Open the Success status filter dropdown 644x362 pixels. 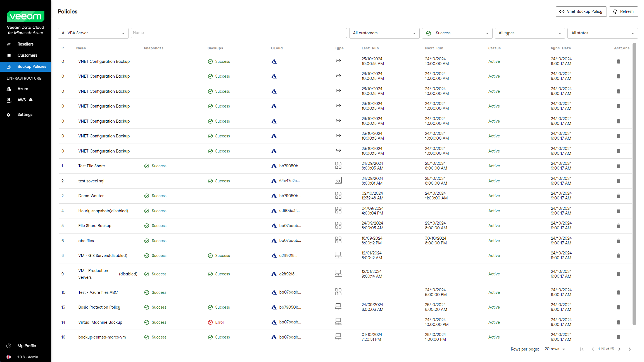pyautogui.click(x=457, y=33)
